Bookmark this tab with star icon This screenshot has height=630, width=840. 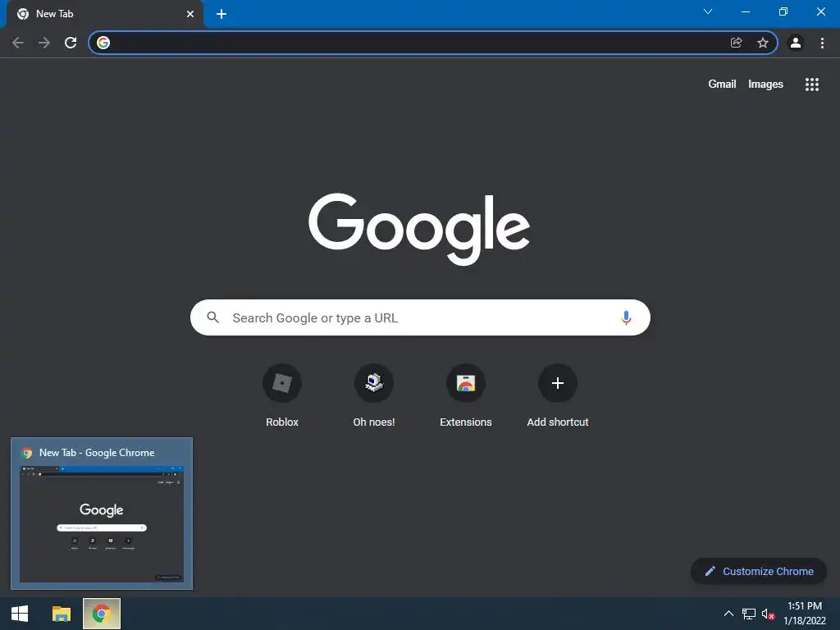[x=763, y=43]
